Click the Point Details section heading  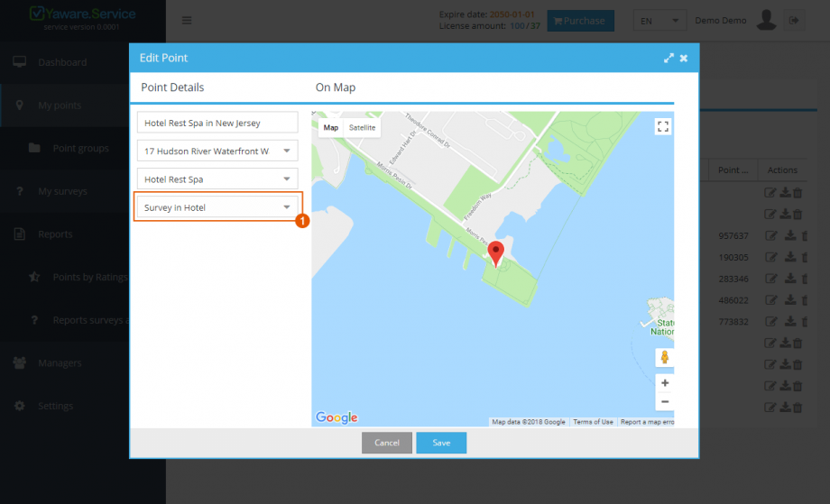[x=172, y=87]
